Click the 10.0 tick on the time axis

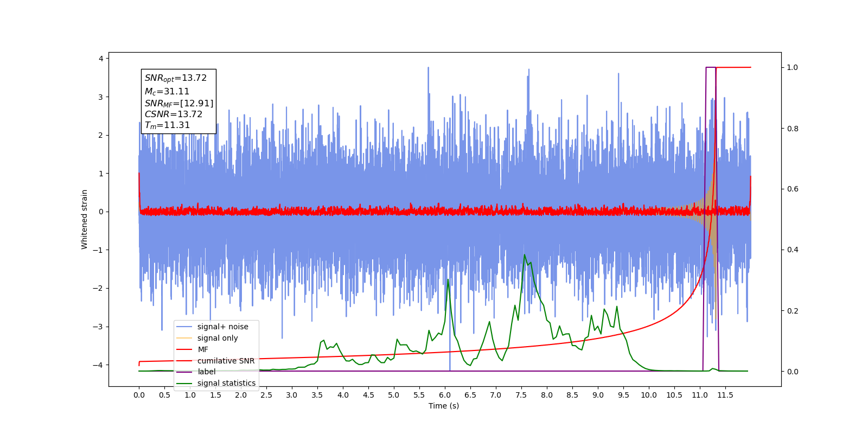(x=649, y=395)
